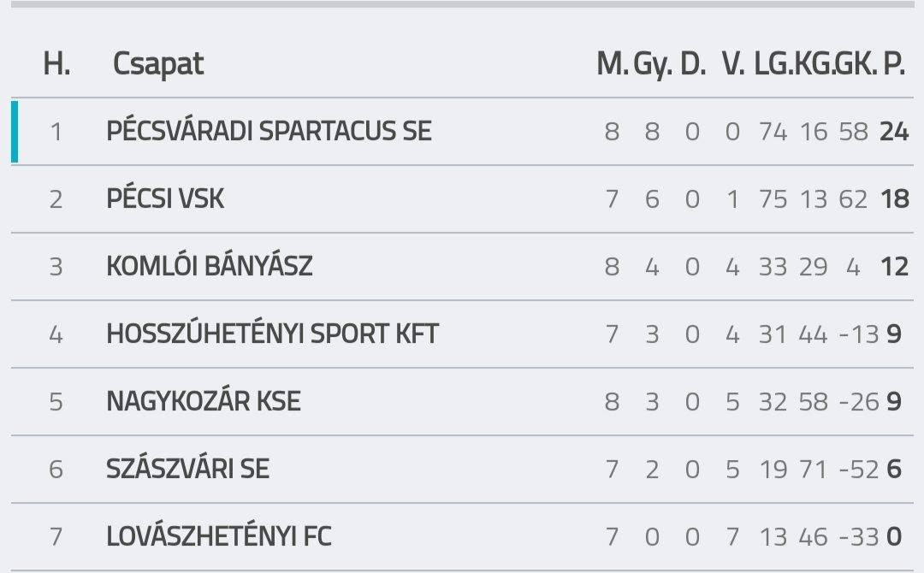
Task: Click the 24 points value for Pécsvárad
Action: [894, 132]
